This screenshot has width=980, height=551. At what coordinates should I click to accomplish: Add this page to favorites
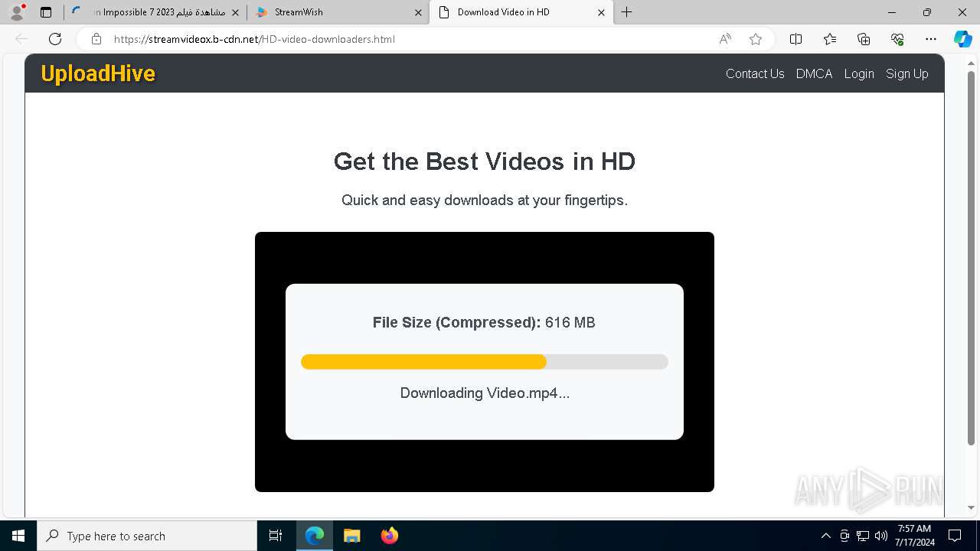pyautogui.click(x=756, y=39)
